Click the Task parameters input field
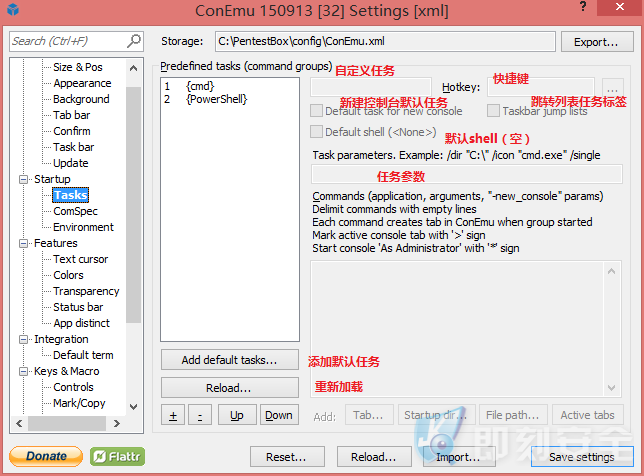The width and height of the screenshot is (644, 476). tap(467, 174)
